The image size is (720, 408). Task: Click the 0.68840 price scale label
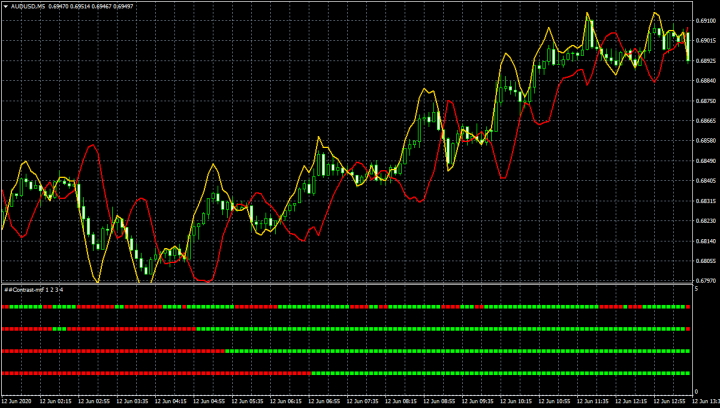[706, 80]
